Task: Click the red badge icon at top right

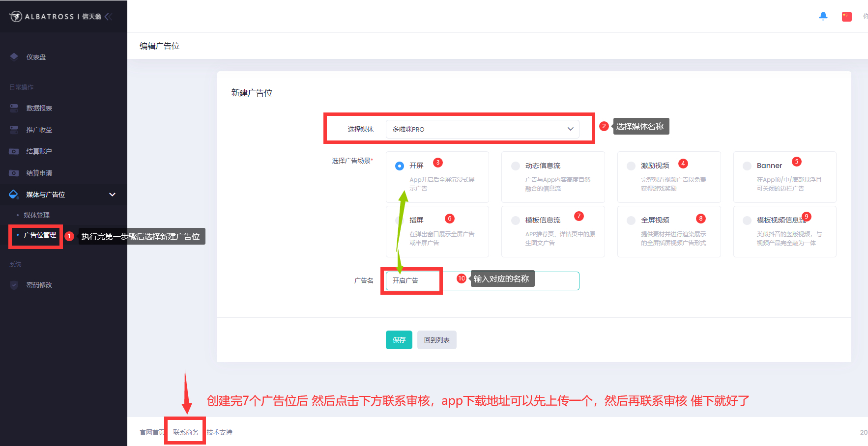Action: 846,16
